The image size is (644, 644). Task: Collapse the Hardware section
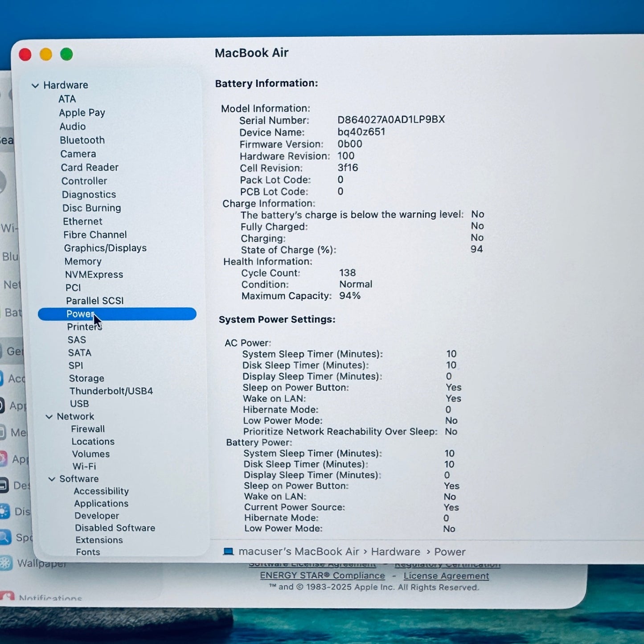[36, 85]
